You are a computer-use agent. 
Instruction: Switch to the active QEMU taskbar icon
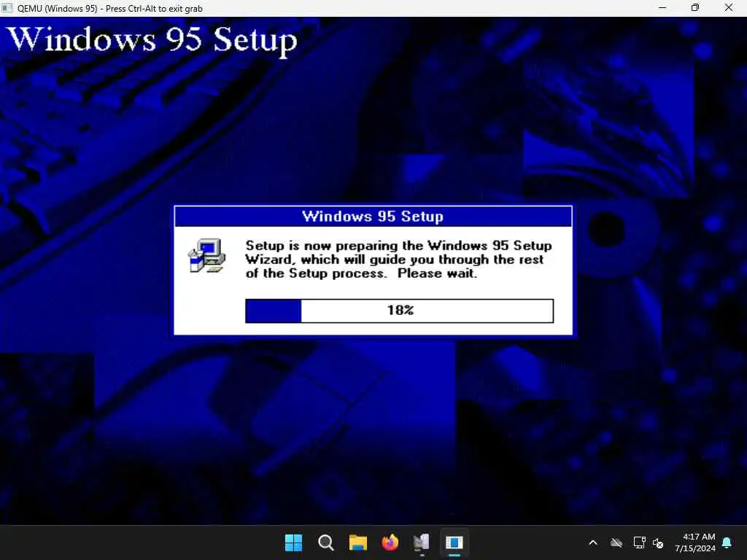(454, 542)
